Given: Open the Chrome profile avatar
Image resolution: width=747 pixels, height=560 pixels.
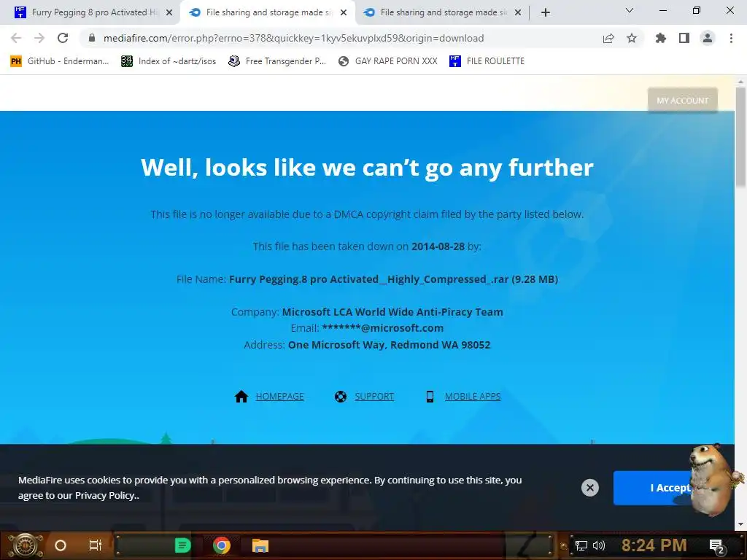Looking at the screenshot, I should click(x=708, y=38).
